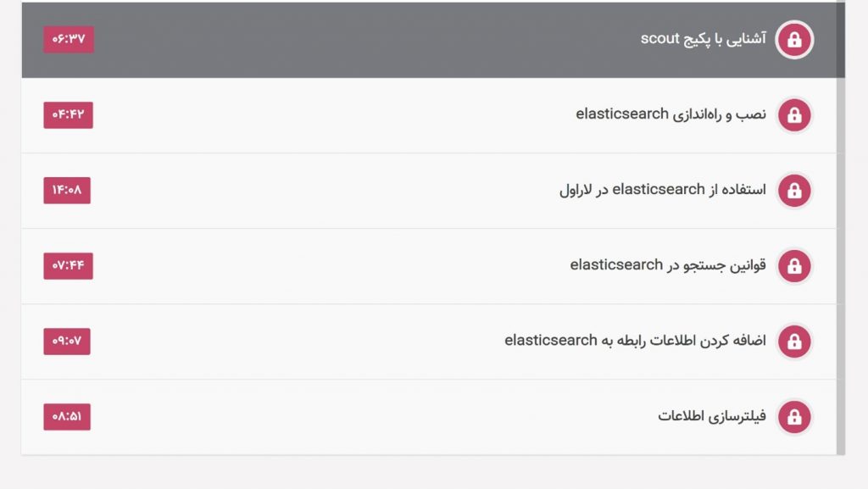Click the ۰۶:۳۷ duration badge
868x489 pixels.
[69, 39]
